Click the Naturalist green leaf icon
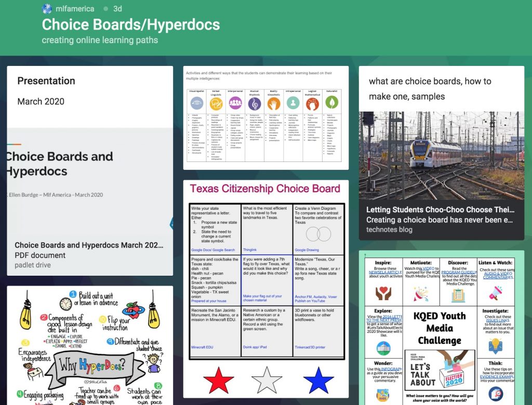 click(x=332, y=102)
